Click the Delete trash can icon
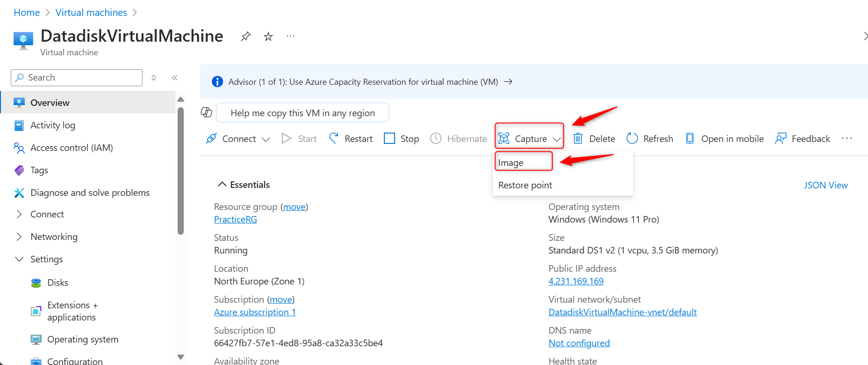The width and height of the screenshot is (868, 365). tap(578, 138)
